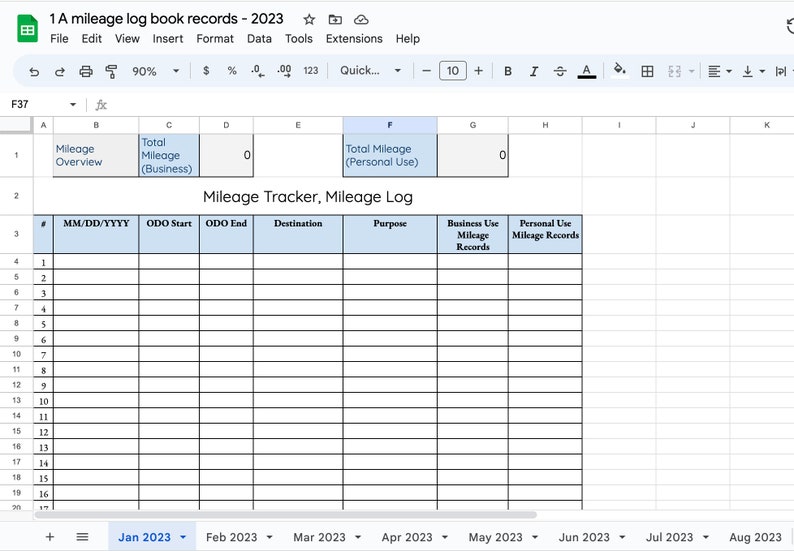Open the Data menu

coord(259,39)
